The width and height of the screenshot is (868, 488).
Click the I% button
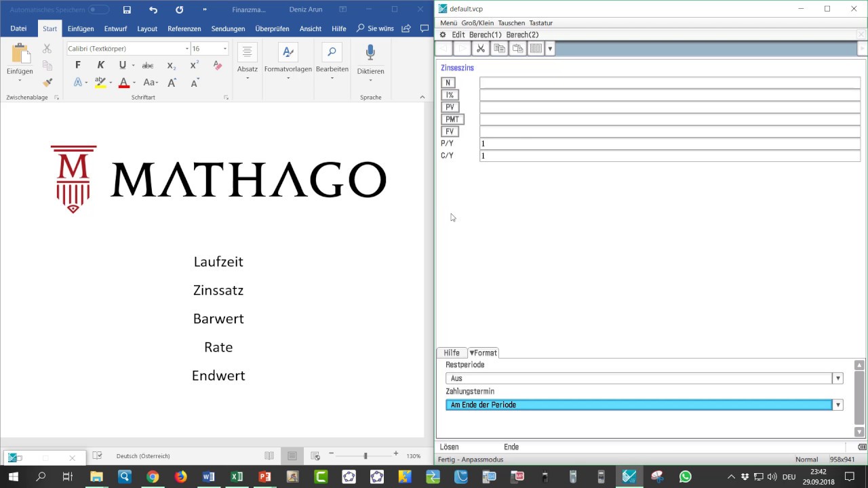(449, 95)
